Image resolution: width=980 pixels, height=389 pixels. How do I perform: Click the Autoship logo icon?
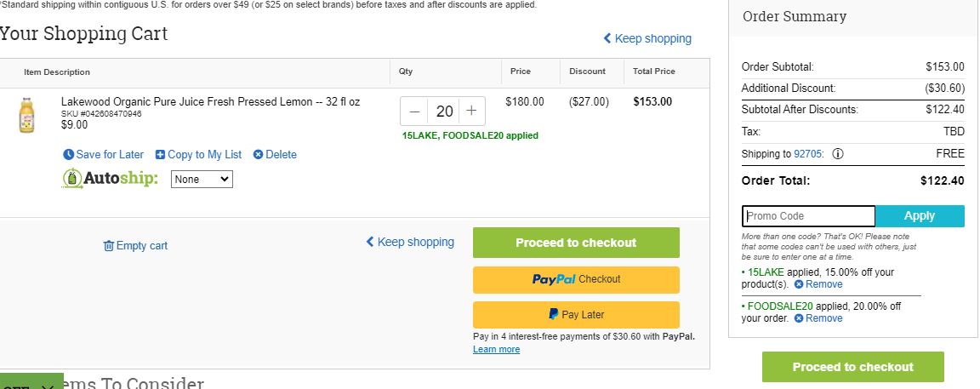pyautogui.click(x=72, y=179)
